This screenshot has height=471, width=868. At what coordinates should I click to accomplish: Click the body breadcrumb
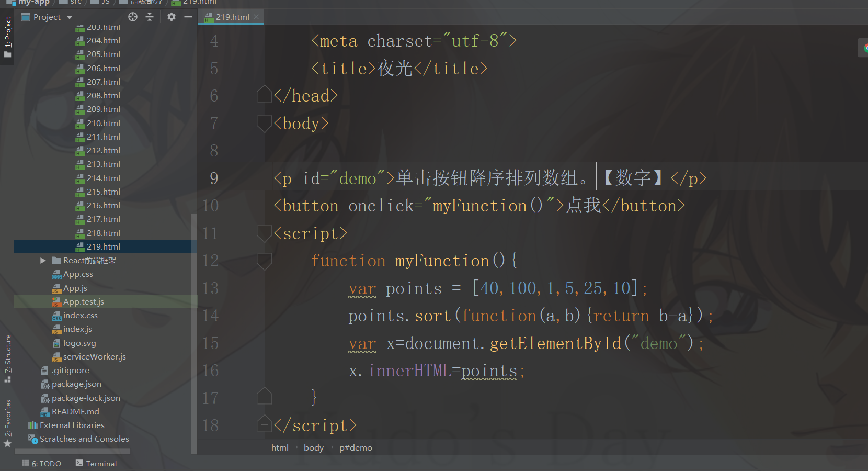pyautogui.click(x=314, y=448)
